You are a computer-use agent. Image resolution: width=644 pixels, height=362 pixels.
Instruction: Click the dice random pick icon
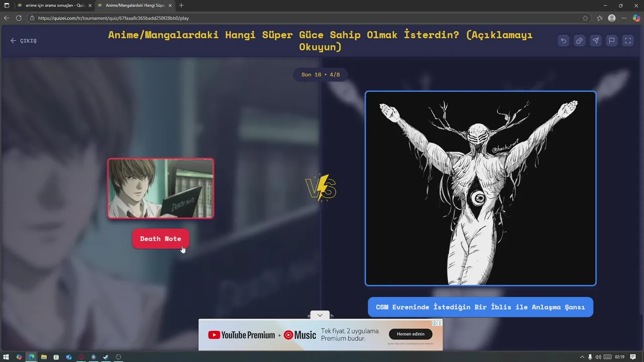(580, 41)
